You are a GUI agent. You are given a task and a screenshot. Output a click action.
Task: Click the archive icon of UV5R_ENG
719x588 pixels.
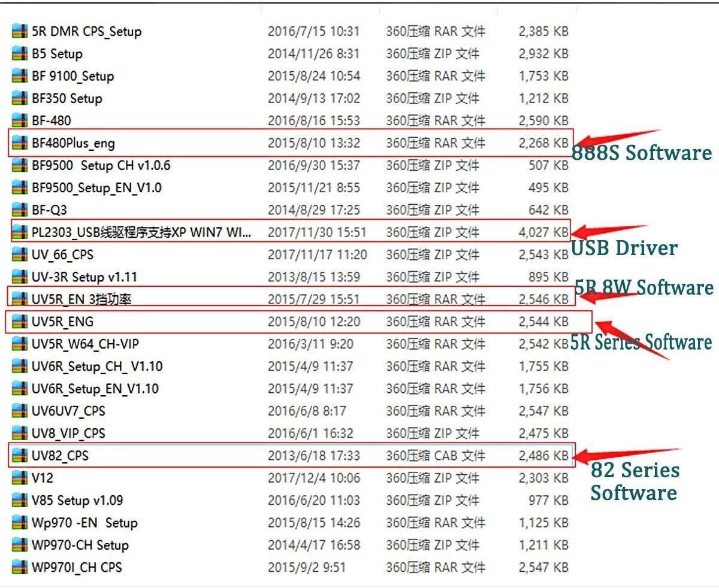click(20, 322)
